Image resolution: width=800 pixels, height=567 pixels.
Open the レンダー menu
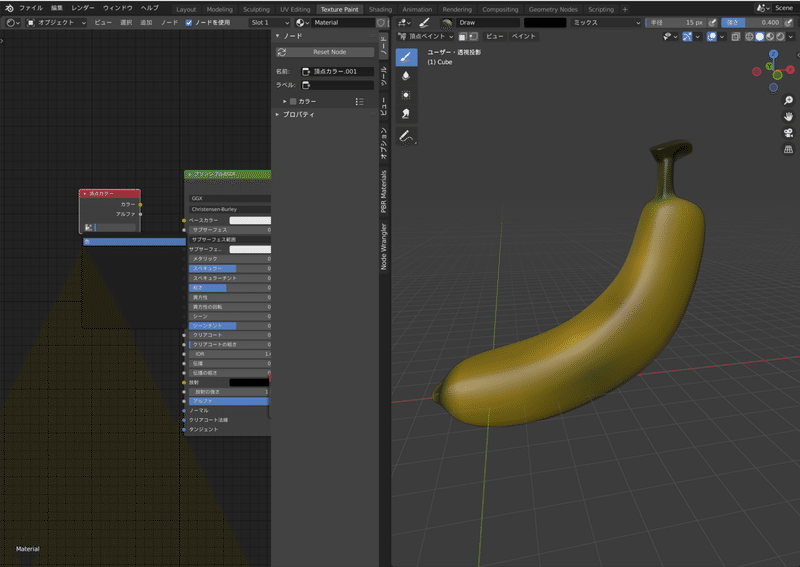tap(83, 8)
